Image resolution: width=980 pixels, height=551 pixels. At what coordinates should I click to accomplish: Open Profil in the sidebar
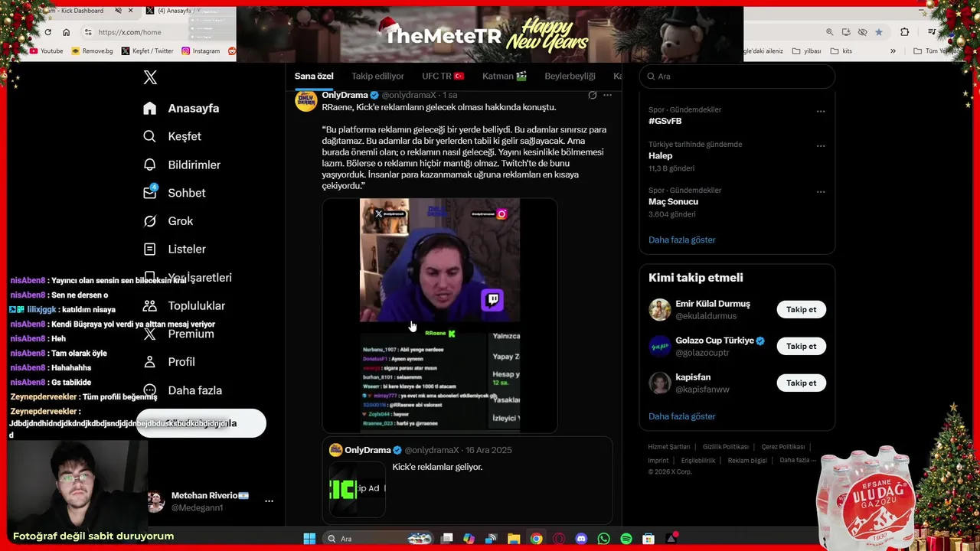coord(169,362)
